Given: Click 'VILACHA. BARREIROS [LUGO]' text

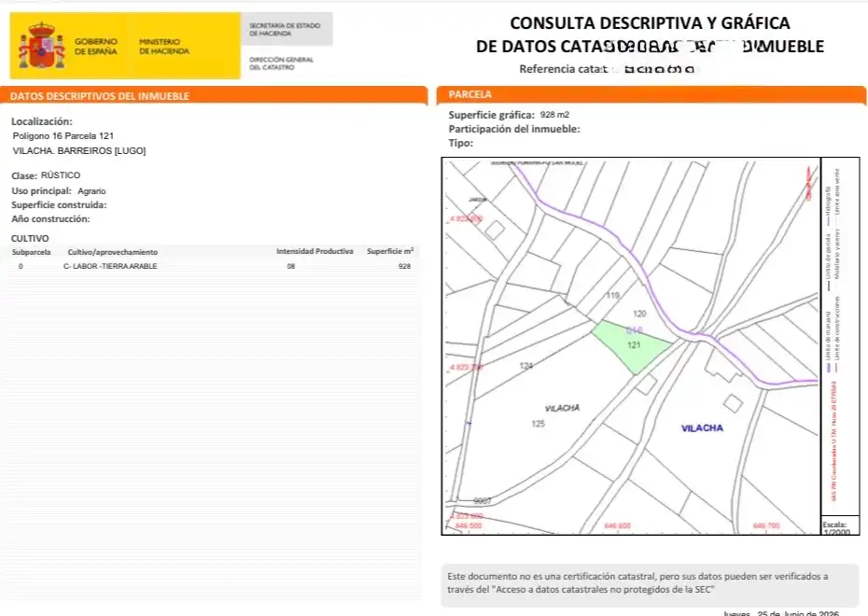Looking at the screenshot, I should (x=79, y=150).
